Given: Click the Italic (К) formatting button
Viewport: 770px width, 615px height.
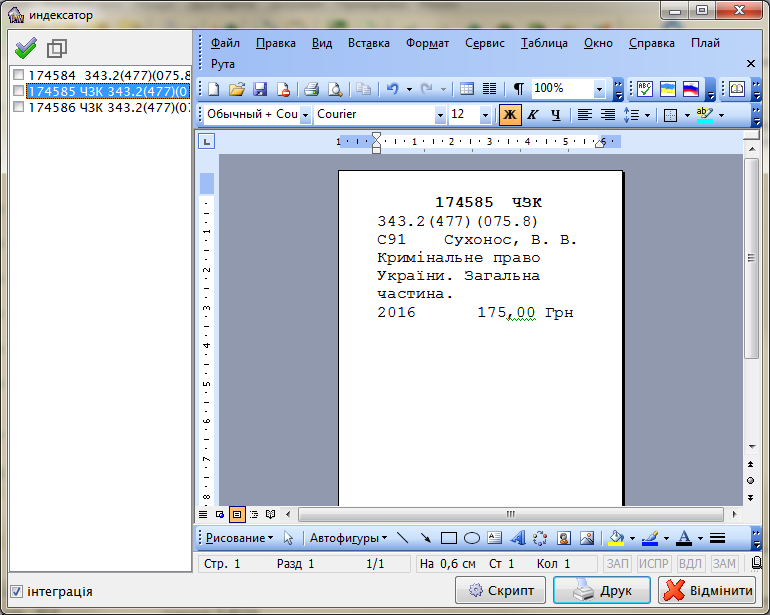Looking at the screenshot, I should [x=533, y=115].
